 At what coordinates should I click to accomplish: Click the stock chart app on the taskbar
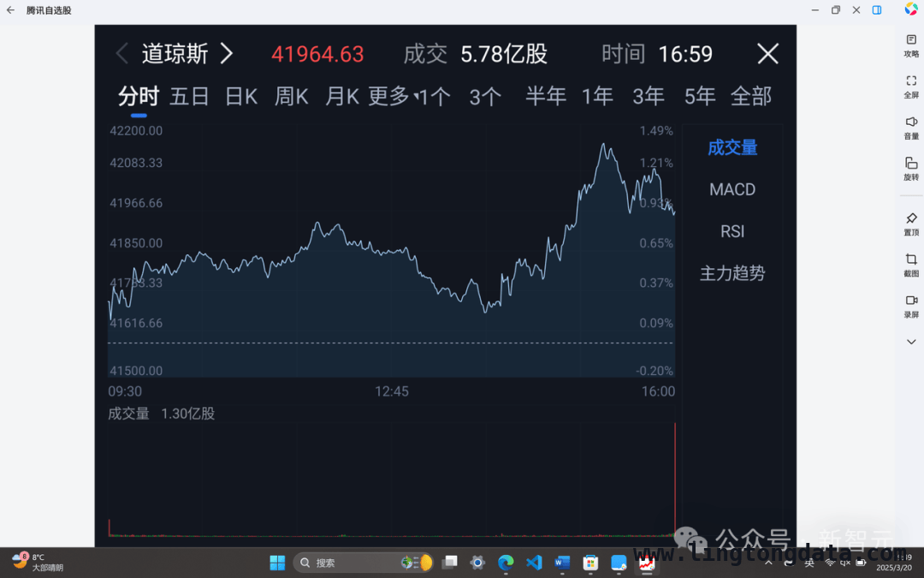647,563
